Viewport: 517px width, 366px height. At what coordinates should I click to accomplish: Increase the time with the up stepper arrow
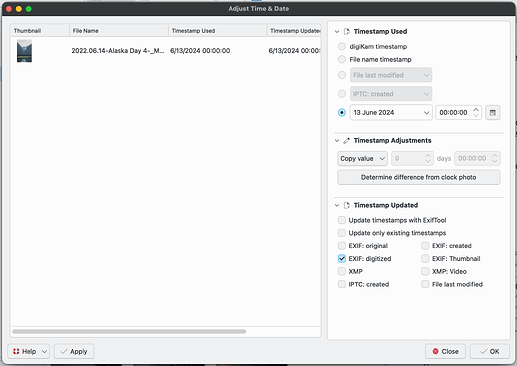476,110
